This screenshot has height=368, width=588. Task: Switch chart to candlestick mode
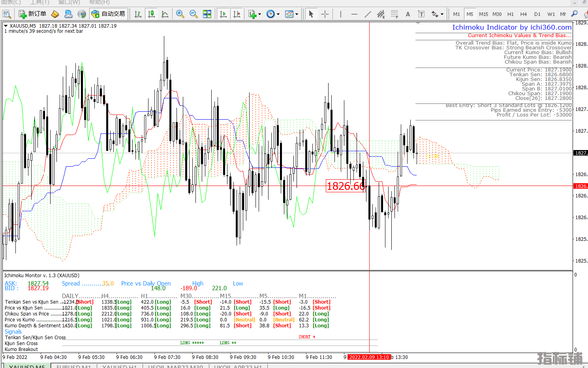point(151,14)
